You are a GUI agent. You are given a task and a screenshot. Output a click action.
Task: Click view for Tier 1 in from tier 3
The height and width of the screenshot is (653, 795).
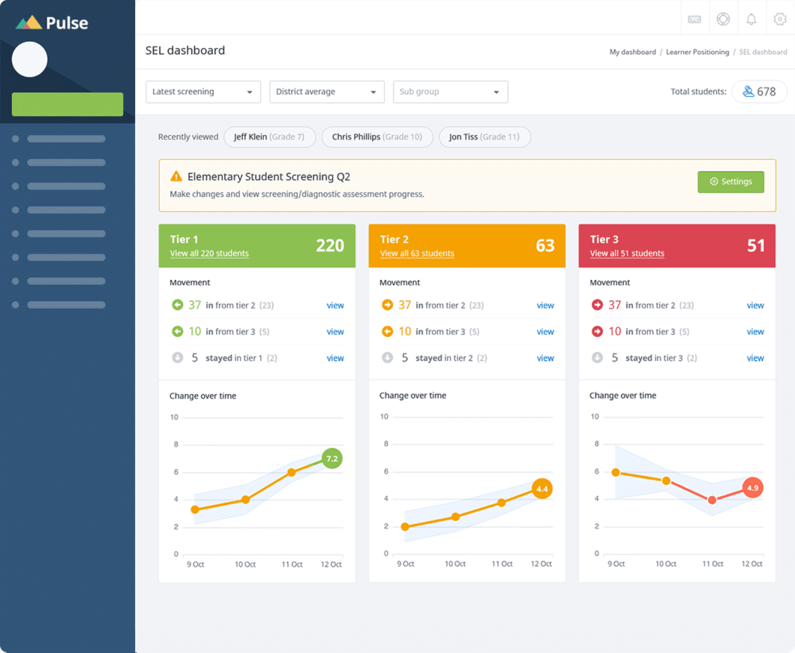click(x=335, y=332)
